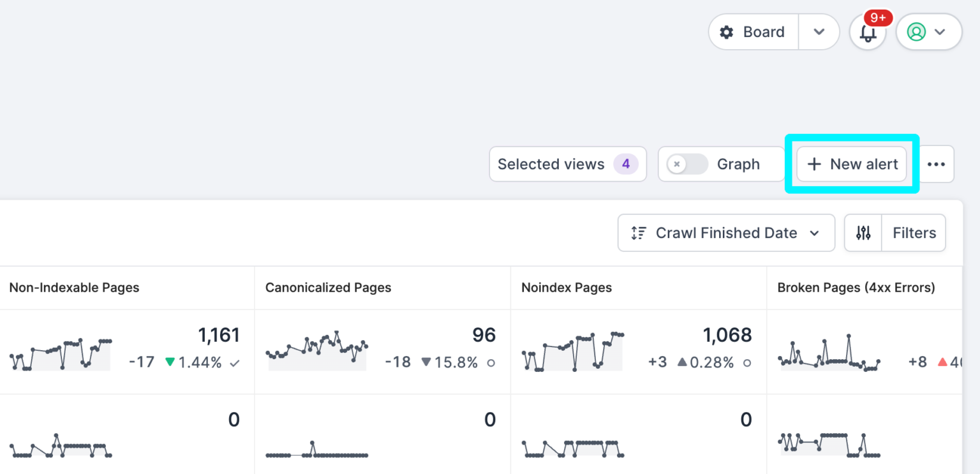Click the sort order icon beside Crawl Finished Date
The width and height of the screenshot is (980, 474).
[638, 233]
